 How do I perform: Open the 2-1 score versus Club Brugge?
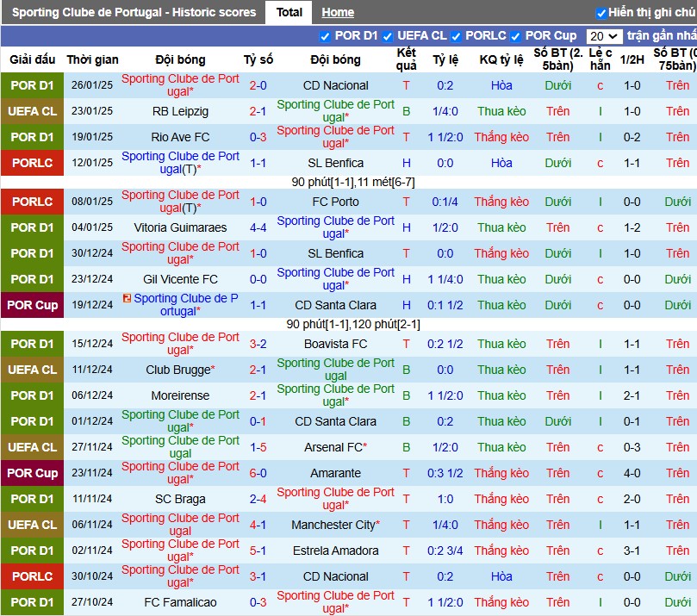258,370
